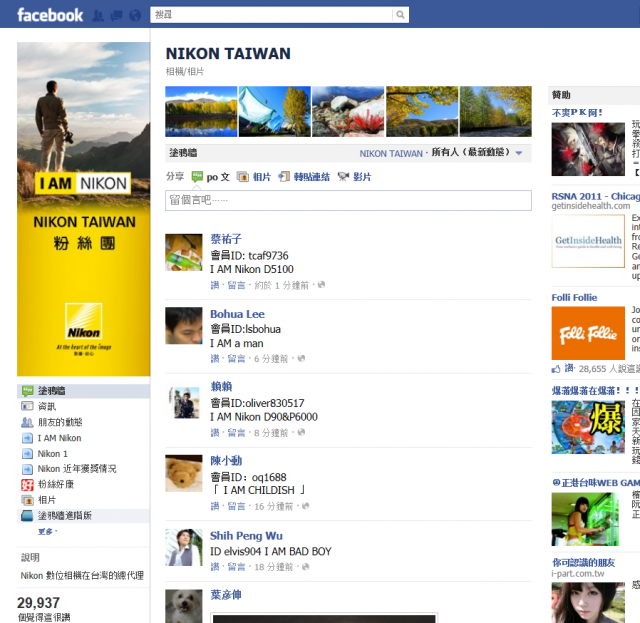
Task: Click the GetInsideHealth ad image
Action: pyautogui.click(x=588, y=241)
